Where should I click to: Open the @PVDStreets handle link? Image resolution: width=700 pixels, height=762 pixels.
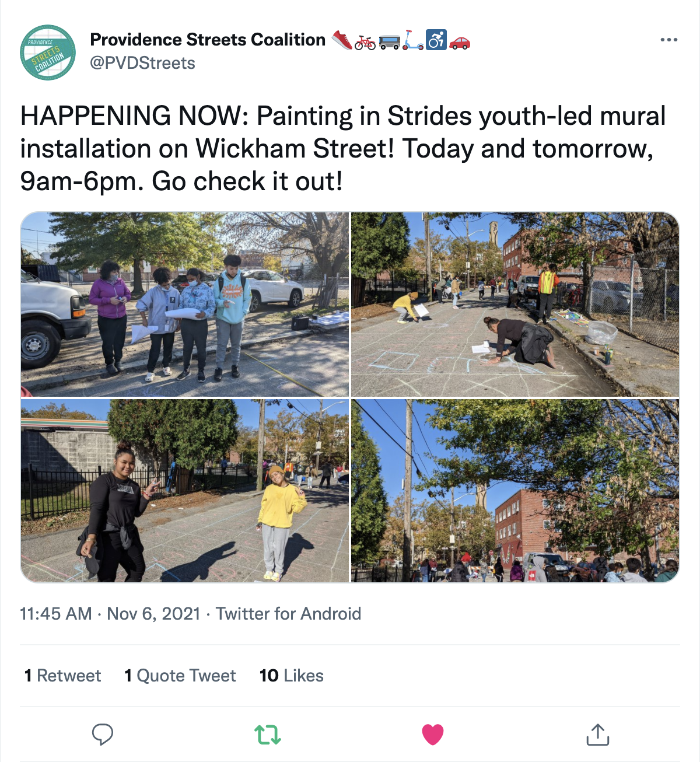pyautogui.click(x=142, y=63)
